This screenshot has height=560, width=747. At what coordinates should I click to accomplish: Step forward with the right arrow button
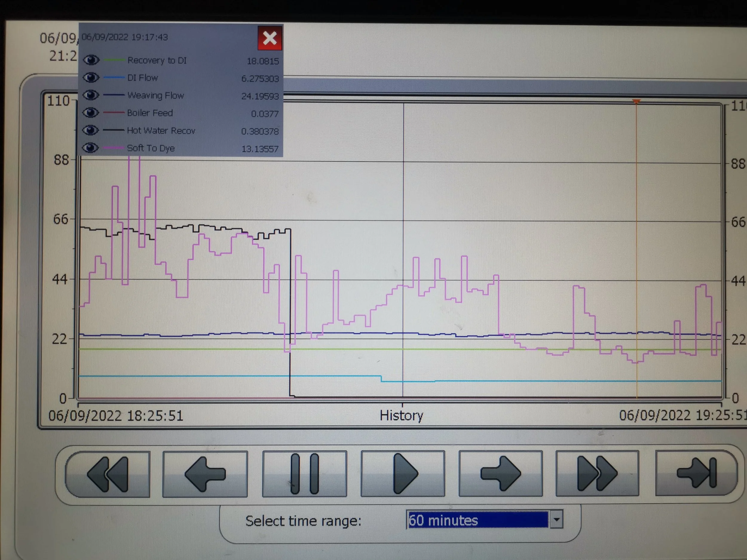[x=500, y=474]
